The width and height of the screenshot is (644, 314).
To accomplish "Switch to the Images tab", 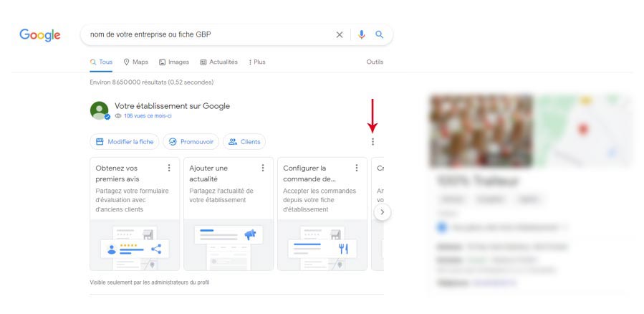I will [174, 62].
